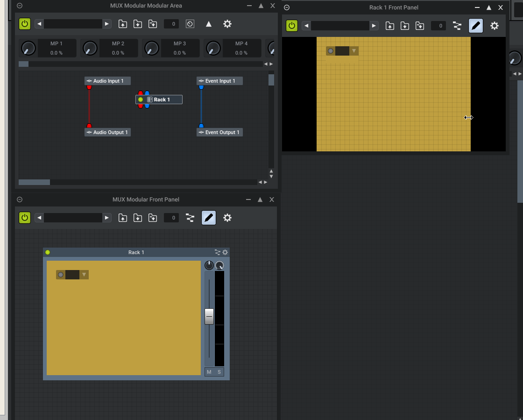Viewport: 523px width, 420px height.
Task: Toggle green LED on Rack 1 panel header
Action: 48,252
